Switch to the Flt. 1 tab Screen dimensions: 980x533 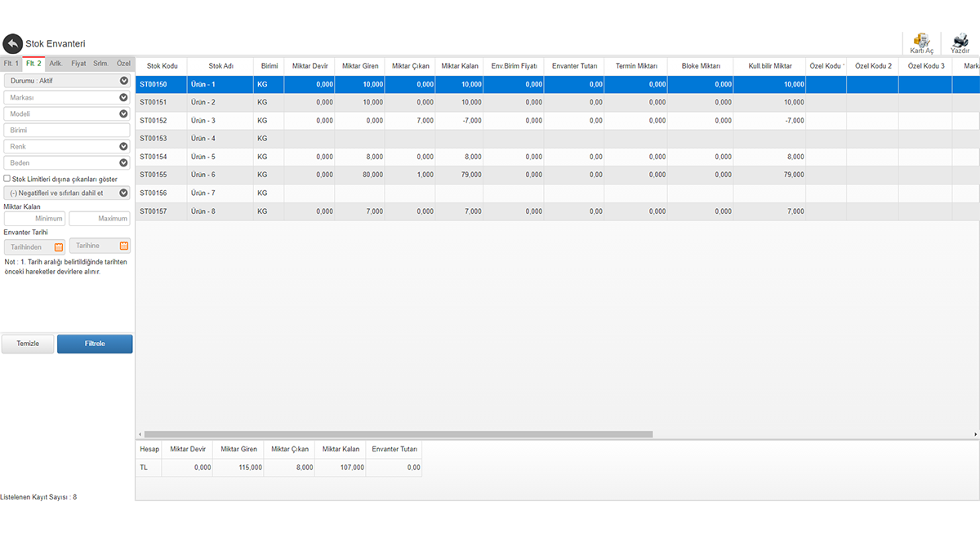(x=11, y=63)
